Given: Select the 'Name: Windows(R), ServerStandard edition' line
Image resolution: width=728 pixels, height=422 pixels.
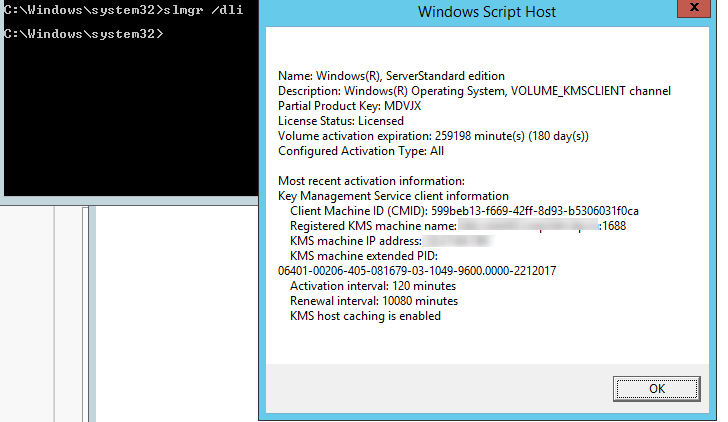Looking at the screenshot, I should click(x=391, y=76).
